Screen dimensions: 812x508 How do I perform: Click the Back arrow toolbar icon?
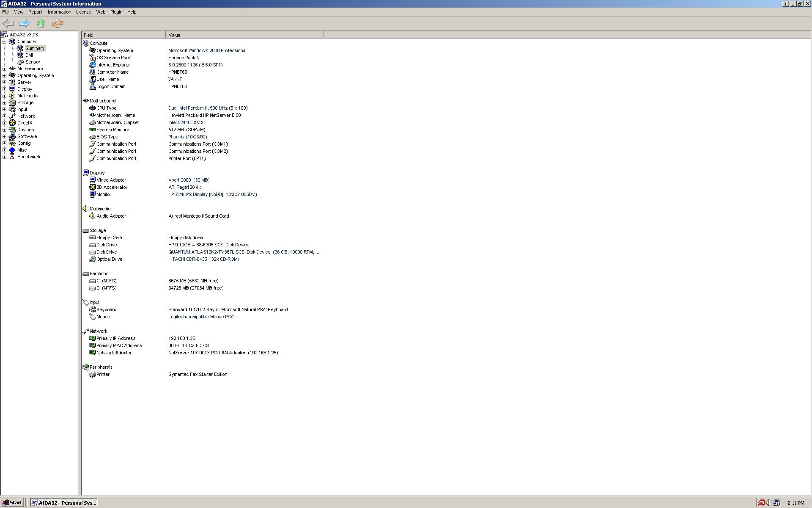pyautogui.click(x=8, y=23)
